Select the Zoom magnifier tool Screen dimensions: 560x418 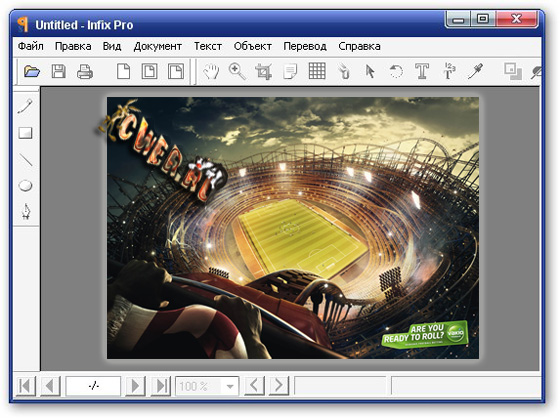point(237,71)
